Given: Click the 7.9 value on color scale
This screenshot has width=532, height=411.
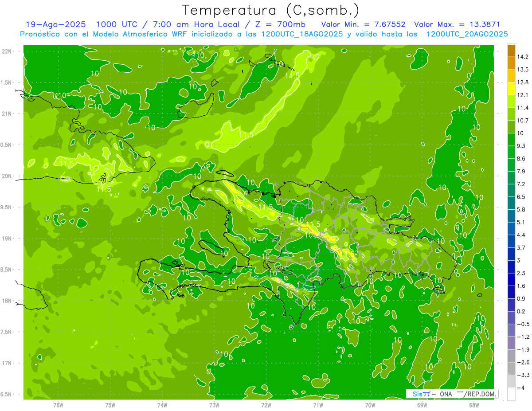Looking at the screenshot, I should point(521,172).
